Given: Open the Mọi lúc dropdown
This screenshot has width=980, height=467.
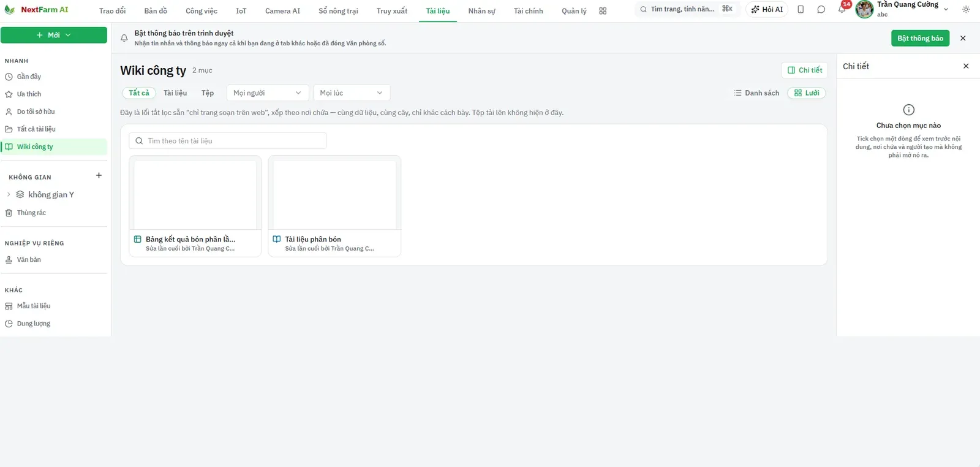Looking at the screenshot, I should tap(352, 93).
